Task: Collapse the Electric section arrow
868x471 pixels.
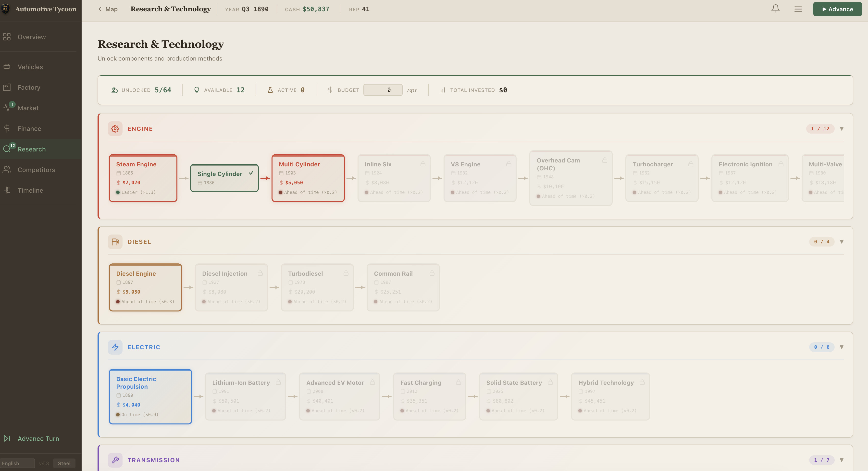Action: coord(842,347)
